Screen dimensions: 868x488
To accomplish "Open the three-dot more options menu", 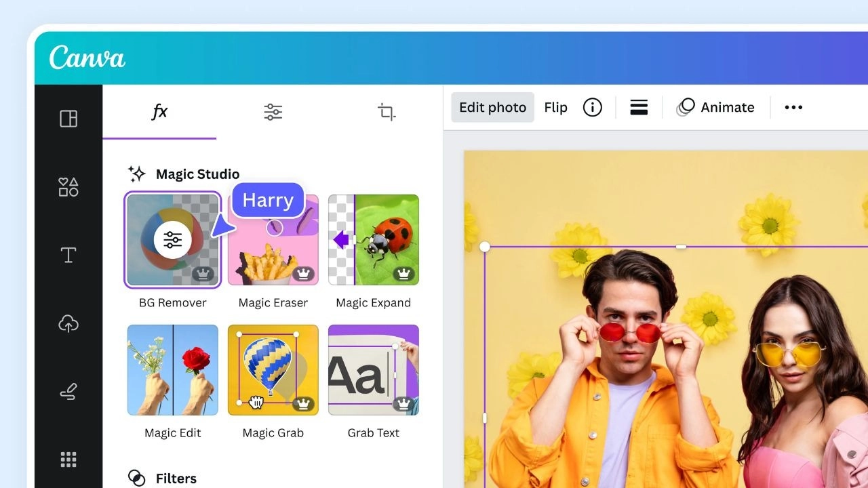I will coord(793,107).
